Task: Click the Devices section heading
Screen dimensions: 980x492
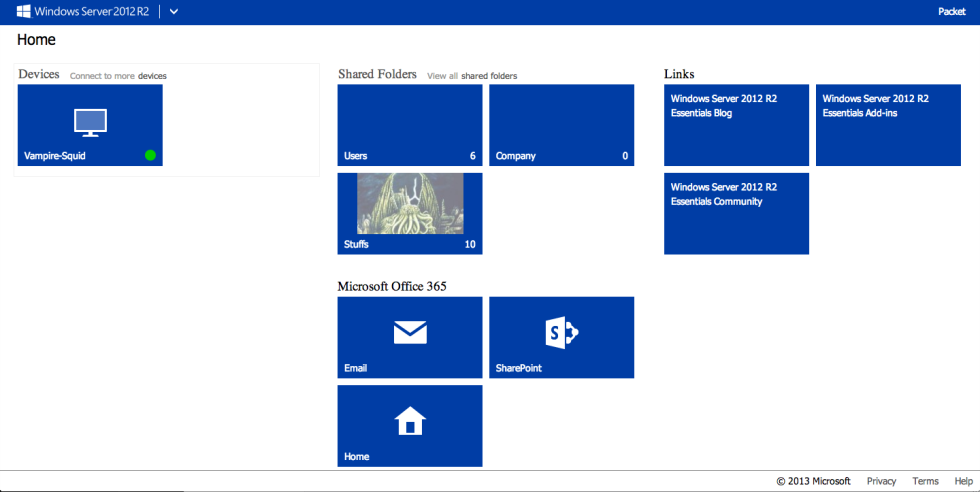Action: (x=39, y=74)
